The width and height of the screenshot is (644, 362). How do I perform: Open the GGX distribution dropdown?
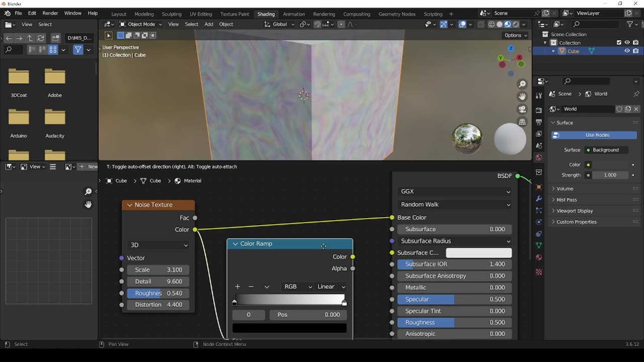(x=455, y=191)
